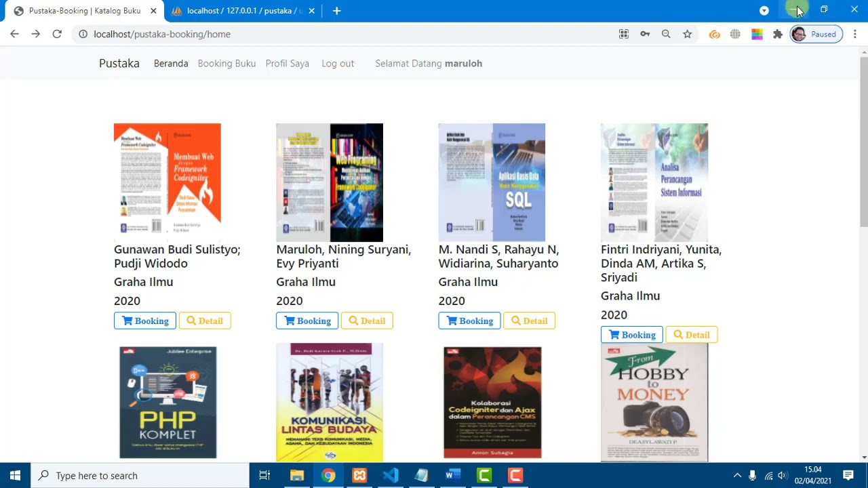Click the taskbar search box
This screenshot has width=868, height=488.
[140, 475]
